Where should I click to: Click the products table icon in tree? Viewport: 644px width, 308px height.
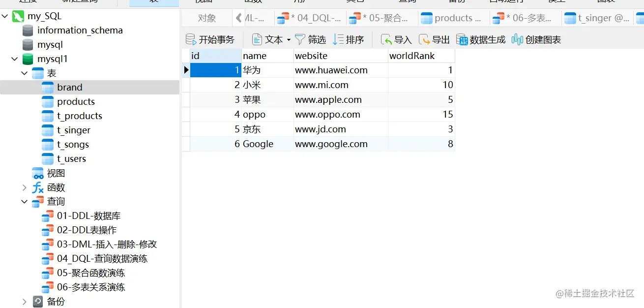[x=48, y=102]
